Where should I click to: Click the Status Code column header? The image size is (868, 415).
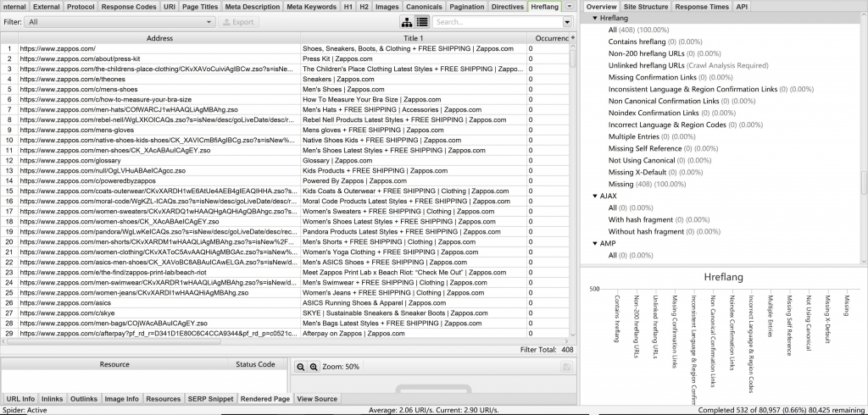255,364
